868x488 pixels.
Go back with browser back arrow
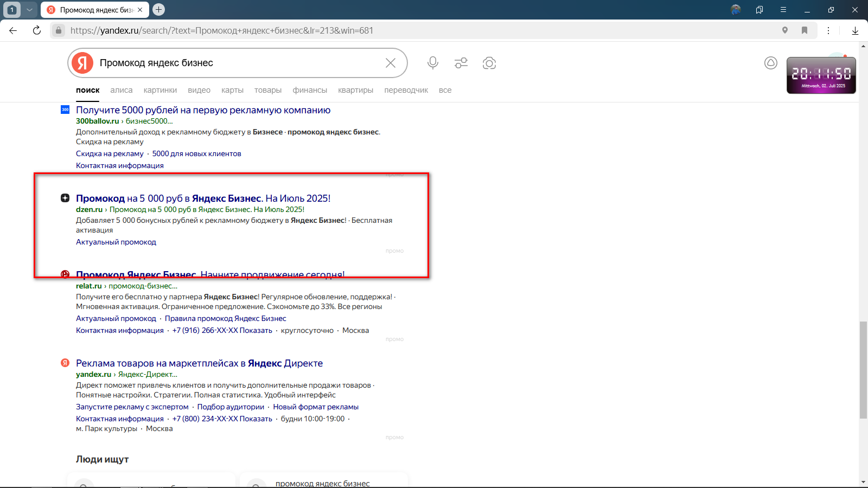click(x=13, y=30)
